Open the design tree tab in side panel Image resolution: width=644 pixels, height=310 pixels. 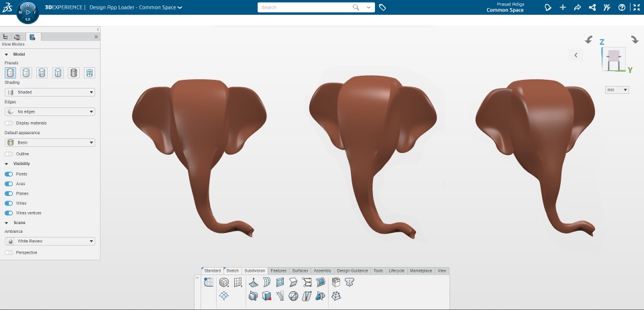click(5, 37)
